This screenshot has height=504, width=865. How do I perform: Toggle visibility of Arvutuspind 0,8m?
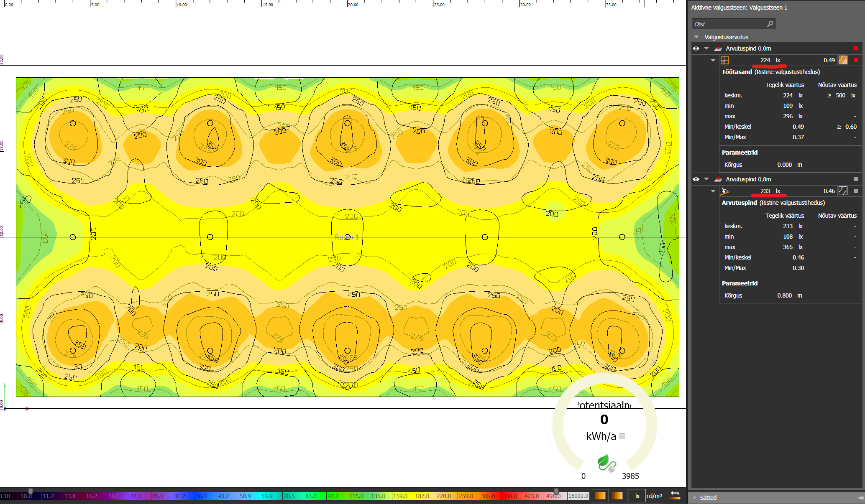(x=696, y=179)
